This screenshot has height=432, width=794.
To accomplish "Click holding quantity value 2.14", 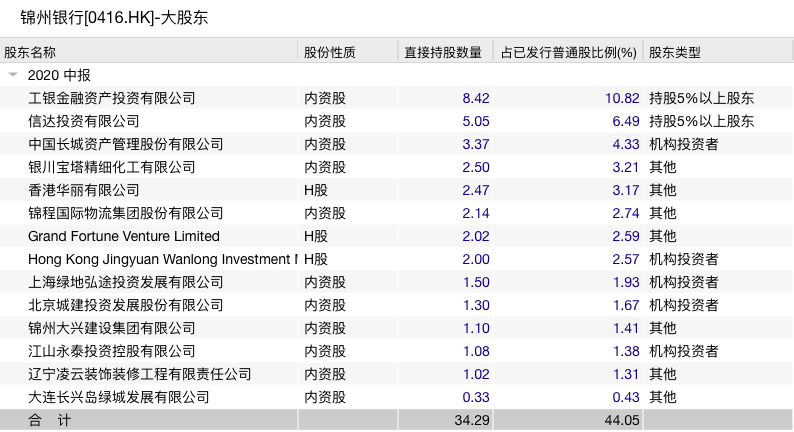I will coord(475,213).
